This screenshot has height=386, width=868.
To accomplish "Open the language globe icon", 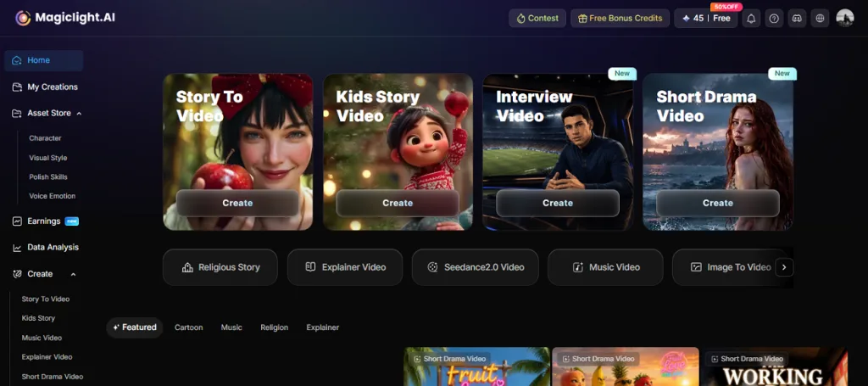I will pyautogui.click(x=820, y=19).
